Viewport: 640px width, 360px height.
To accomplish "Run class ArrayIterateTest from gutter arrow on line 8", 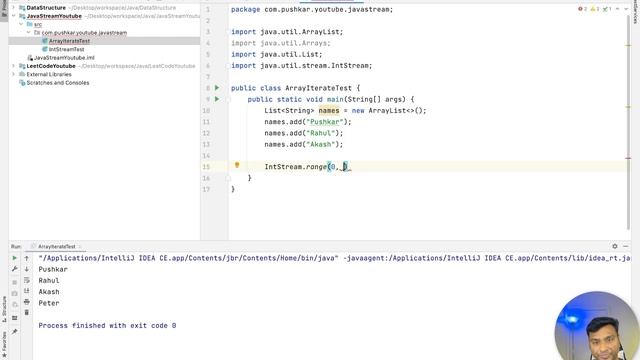I will (x=217, y=88).
